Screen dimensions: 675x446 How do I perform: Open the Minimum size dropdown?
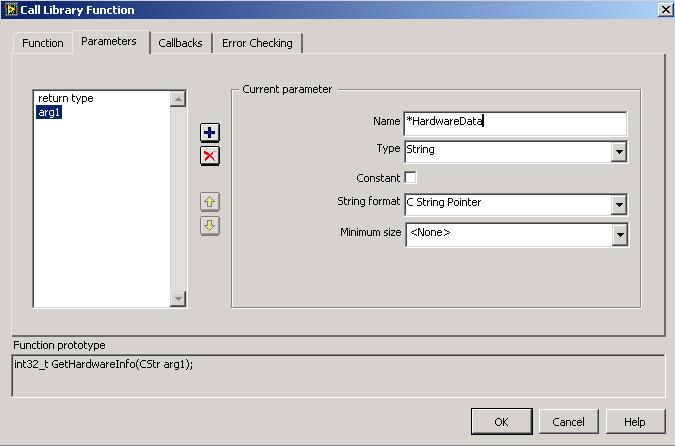[619, 235]
